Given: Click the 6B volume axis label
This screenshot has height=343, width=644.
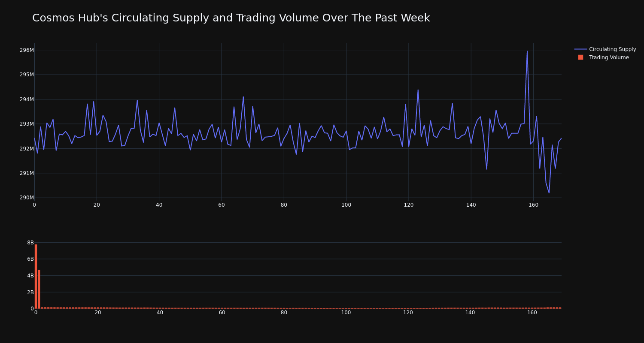Looking at the screenshot, I should click(30, 259).
